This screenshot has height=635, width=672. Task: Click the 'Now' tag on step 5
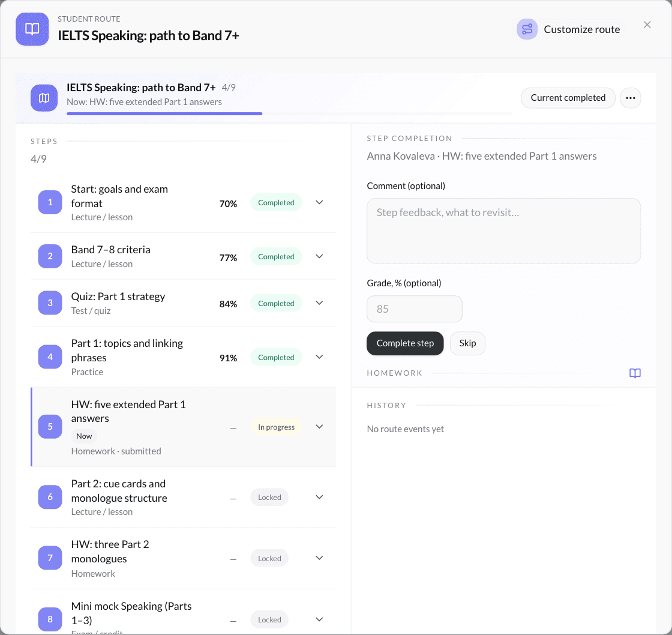[84, 436]
